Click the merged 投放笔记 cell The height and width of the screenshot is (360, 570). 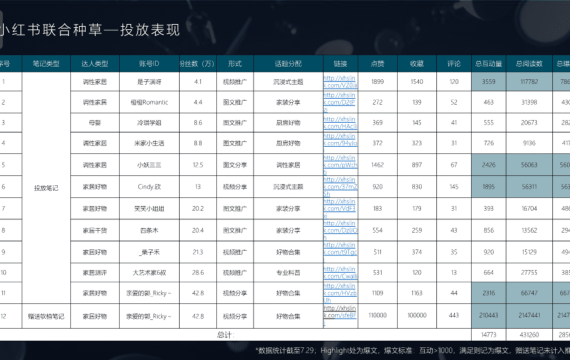(46, 188)
